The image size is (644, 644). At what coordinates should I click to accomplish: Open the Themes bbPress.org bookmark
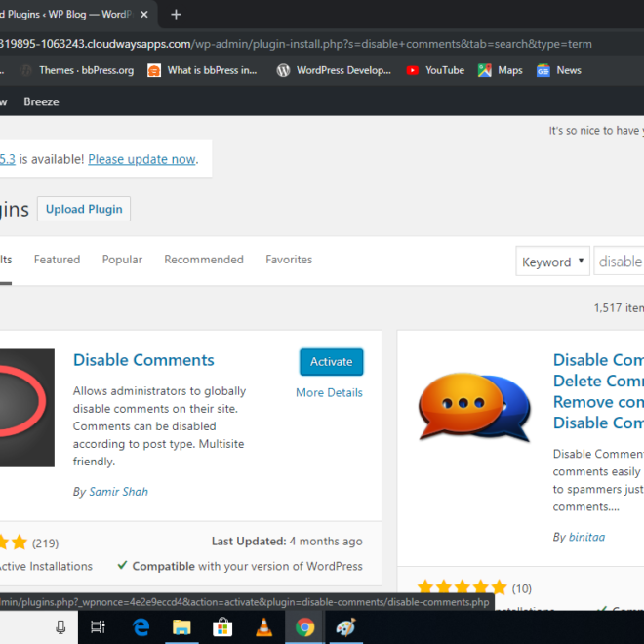click(77, 70)
